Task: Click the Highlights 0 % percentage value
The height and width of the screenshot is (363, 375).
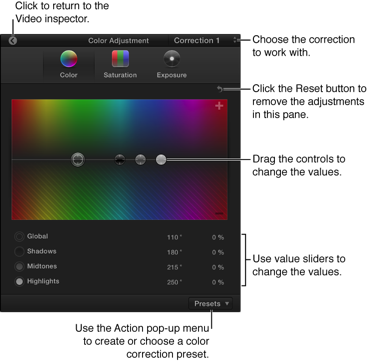Action: click(x=218, y=282)
